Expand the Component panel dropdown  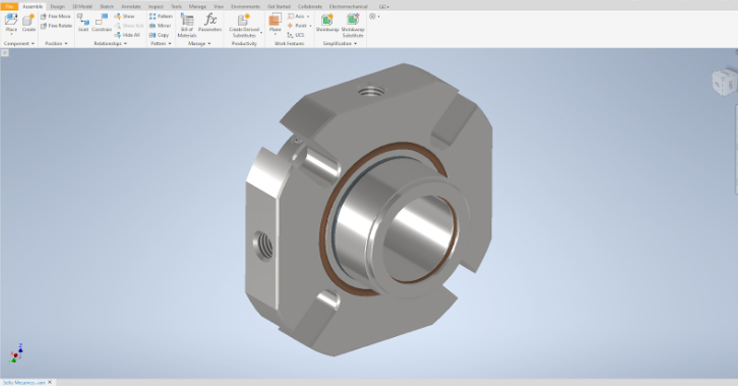click(x=19, y=43)
